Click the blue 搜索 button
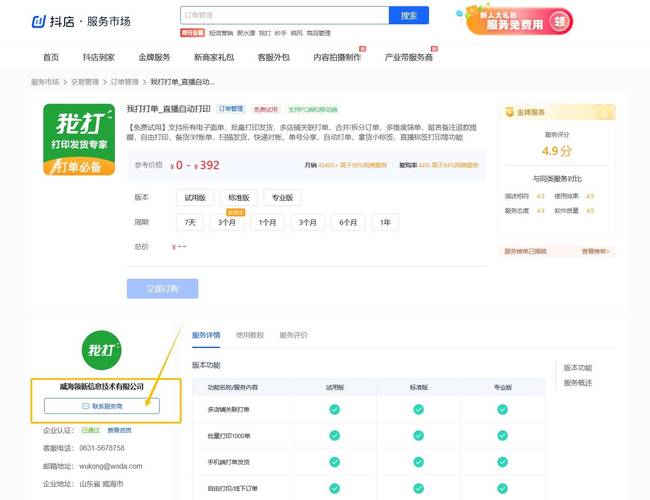Viewport: 650px width, 500px height. (x=408, y=15)
